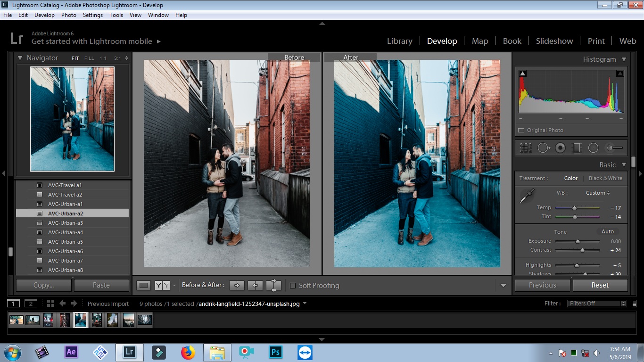Click the Navigator preview image
The height and width of the screenshot is (362, 644).
pyautogui.click(x=73, y=119)
